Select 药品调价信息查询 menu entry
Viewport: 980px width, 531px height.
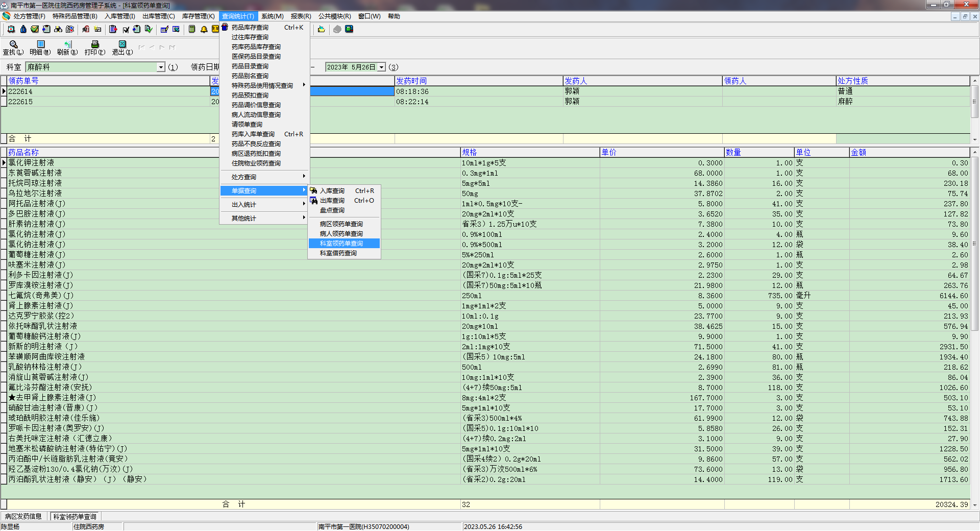coord(264,105)
